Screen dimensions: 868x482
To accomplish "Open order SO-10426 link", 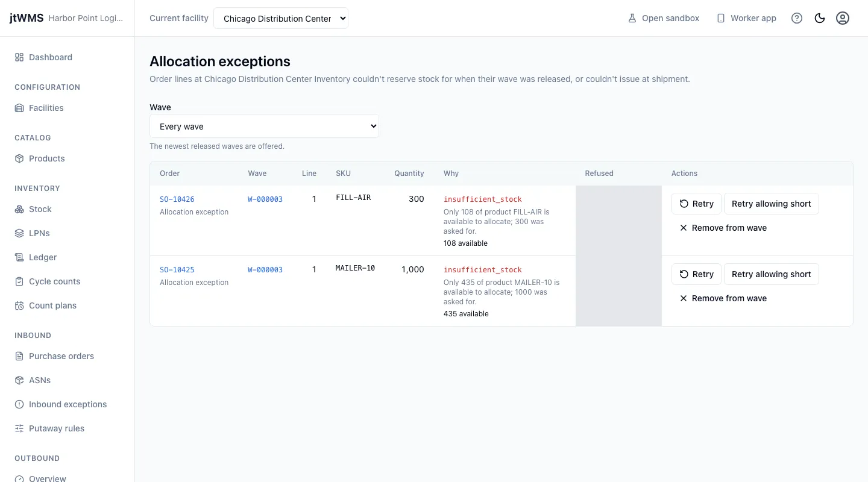I will [x=177, y=199].
